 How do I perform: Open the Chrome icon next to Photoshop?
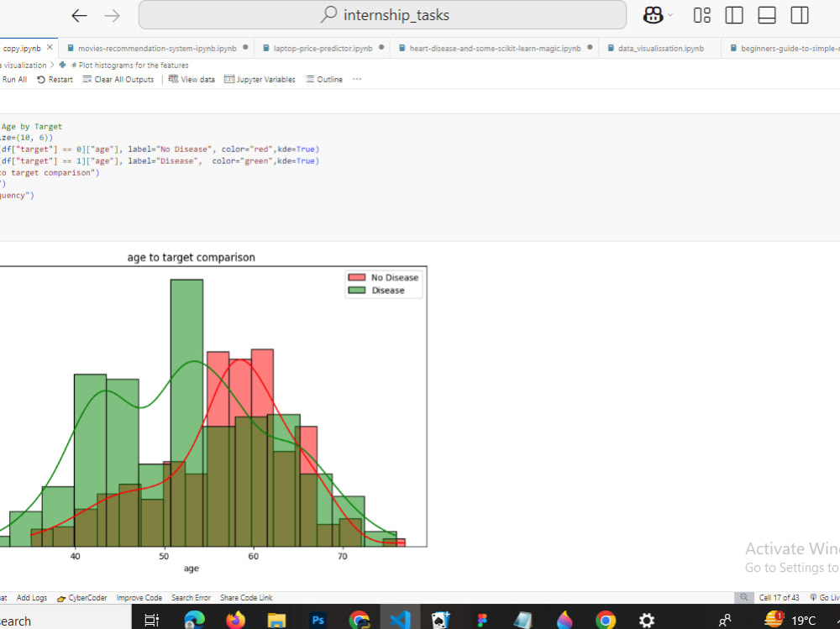tap(359, 620)
